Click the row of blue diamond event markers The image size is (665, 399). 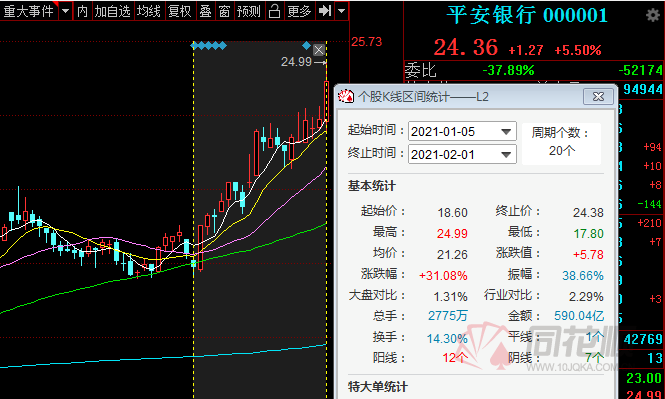[209, 45]
